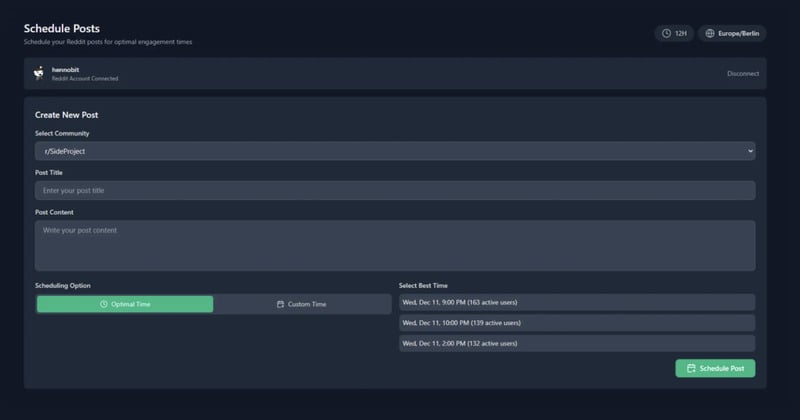The height and width of the screenshot is (420, 800).
Task: Toggle the 12H time format
Action: point(674,33)
